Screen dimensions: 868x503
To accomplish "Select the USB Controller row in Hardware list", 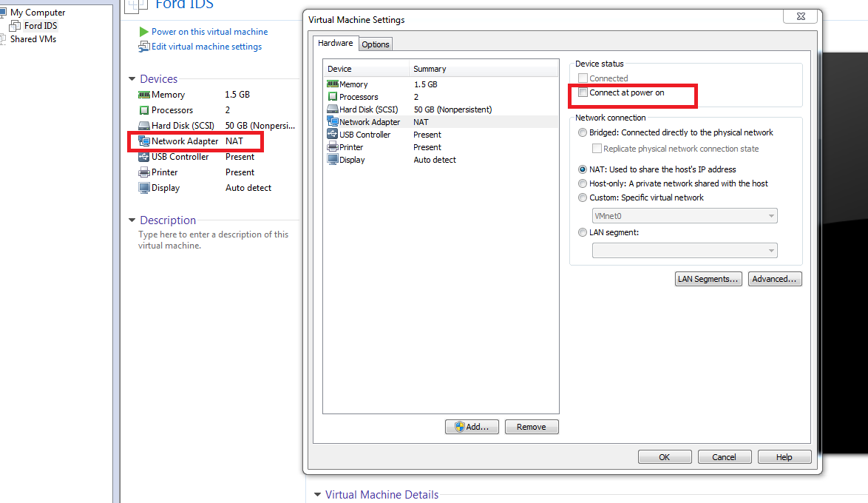I will click(441, 135).
